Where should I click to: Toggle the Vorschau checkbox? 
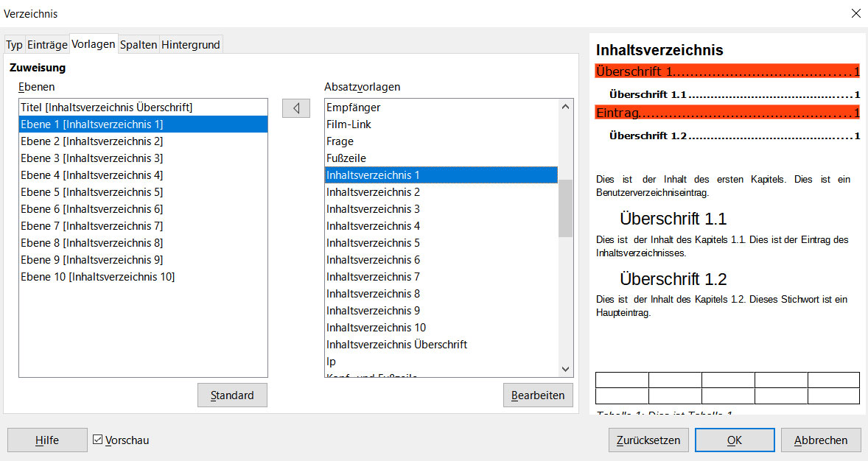99,440
